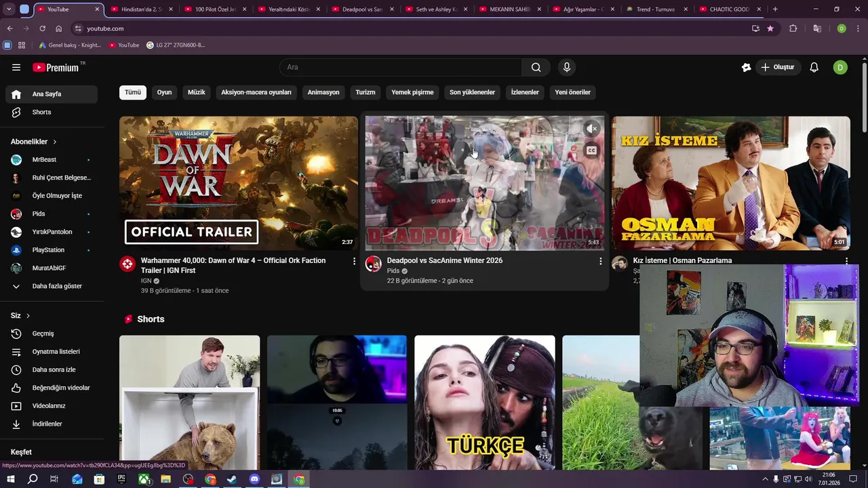Open Windows search in taskbar
The width and height of the screenshot is (868, 488).
(32, 479)
